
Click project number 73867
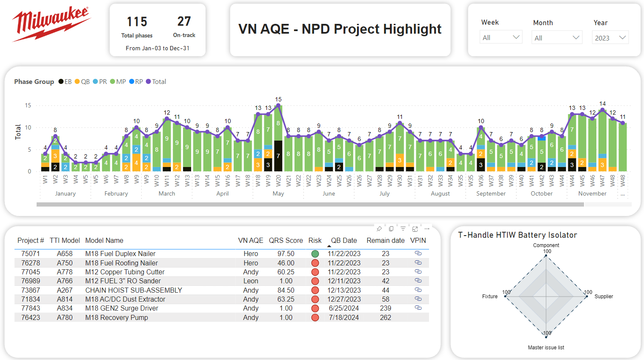(31, 290)
